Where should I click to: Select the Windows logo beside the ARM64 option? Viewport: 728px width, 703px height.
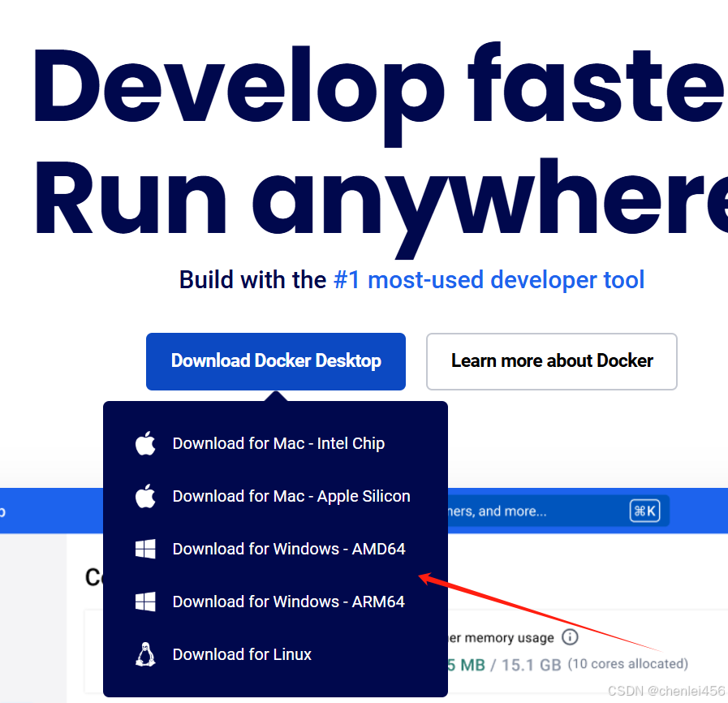(144, 602)
